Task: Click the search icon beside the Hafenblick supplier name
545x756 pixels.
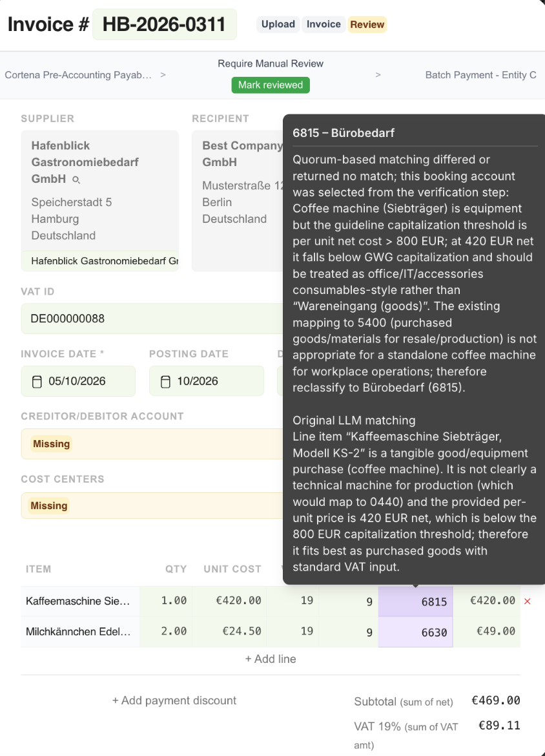Action: tap(76, 180)
